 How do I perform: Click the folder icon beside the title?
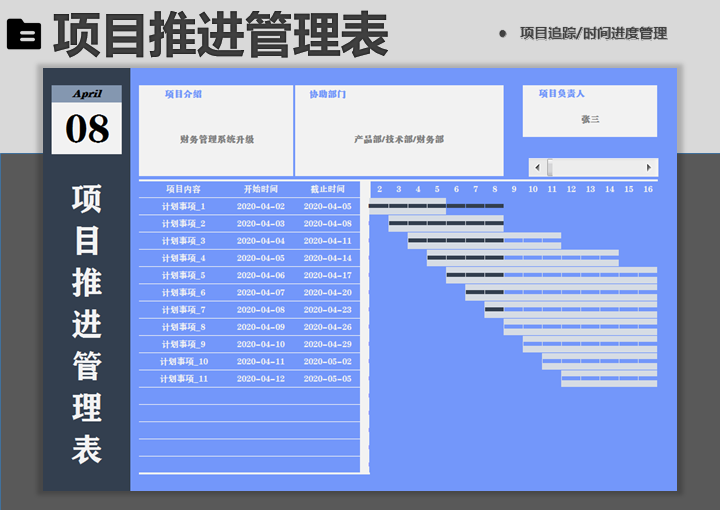tap(24, 35)
